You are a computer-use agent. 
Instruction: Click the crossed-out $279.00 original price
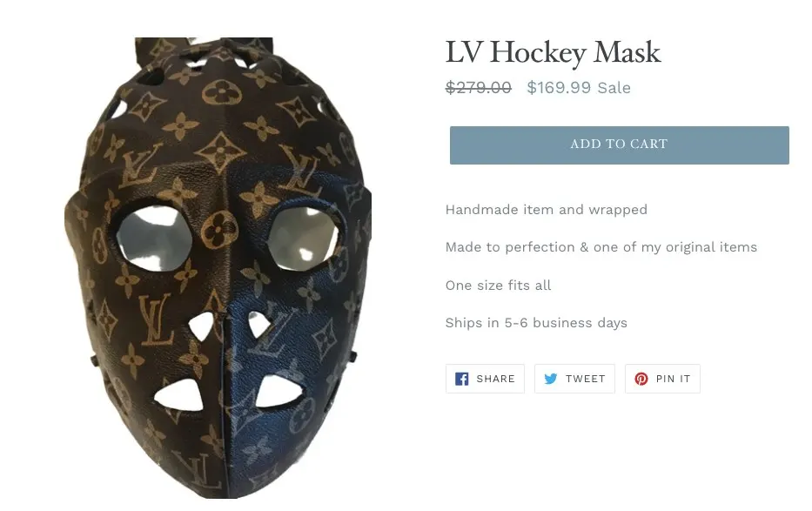(479, 88)
